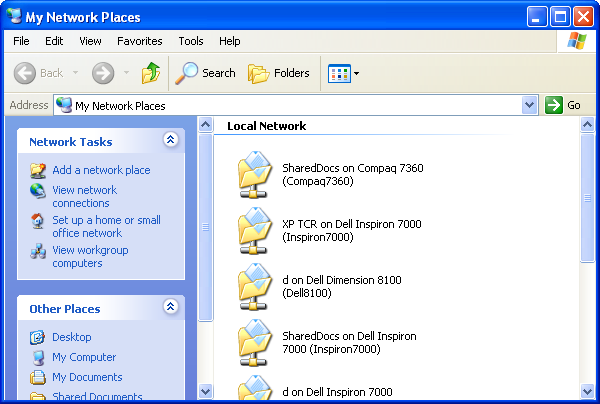Viewport: 600px width, 404px height.
Task: Open the Favorites menu
Action: point(139,41)
